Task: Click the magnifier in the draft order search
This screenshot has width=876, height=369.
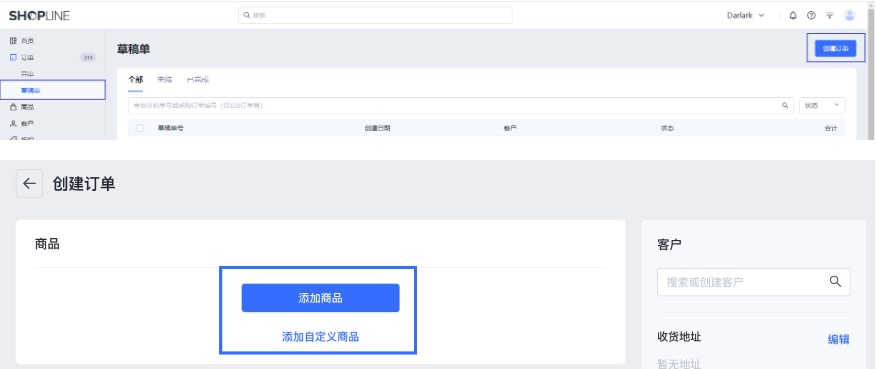Action: point(785,105)
